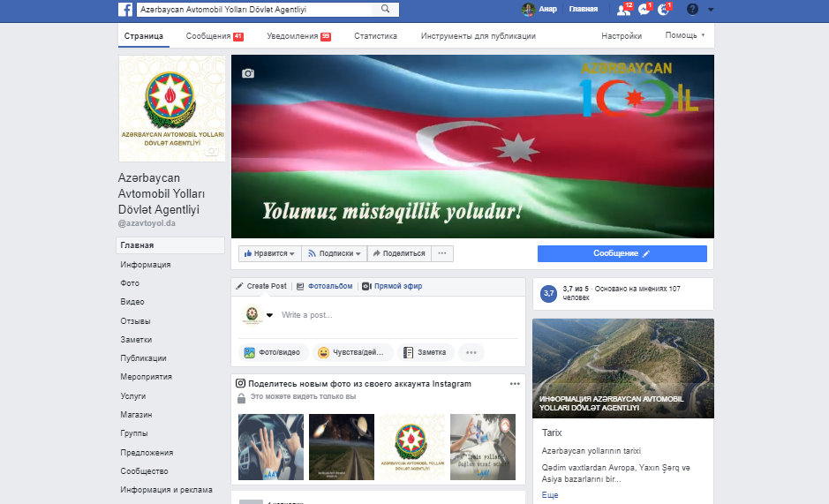Click the blue Сообщение button
The width and height of the screenshot is (829, 504).
tap(622, 253)
